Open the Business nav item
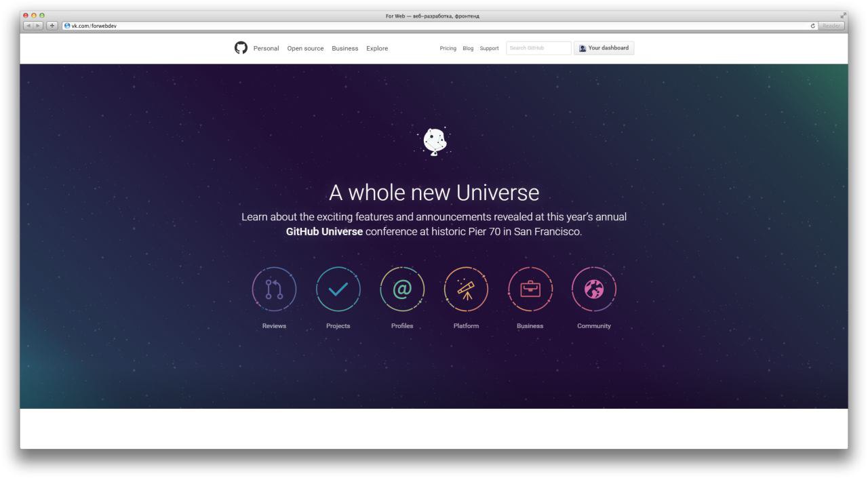868x478 pixels. [x=345, y=48]
